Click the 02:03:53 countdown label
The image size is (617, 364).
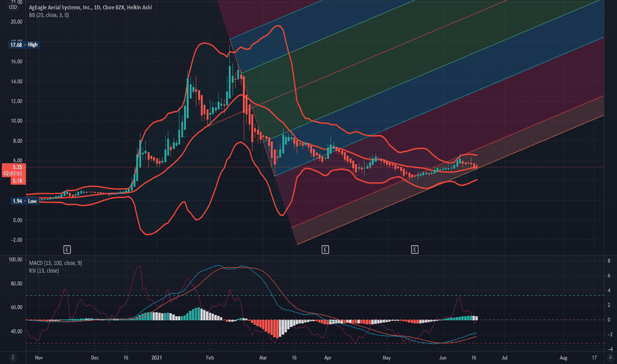tap(14, 173)
